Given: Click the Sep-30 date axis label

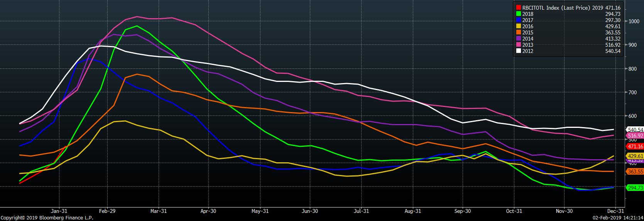Looking at the screenshot, I should coord(463,211).
